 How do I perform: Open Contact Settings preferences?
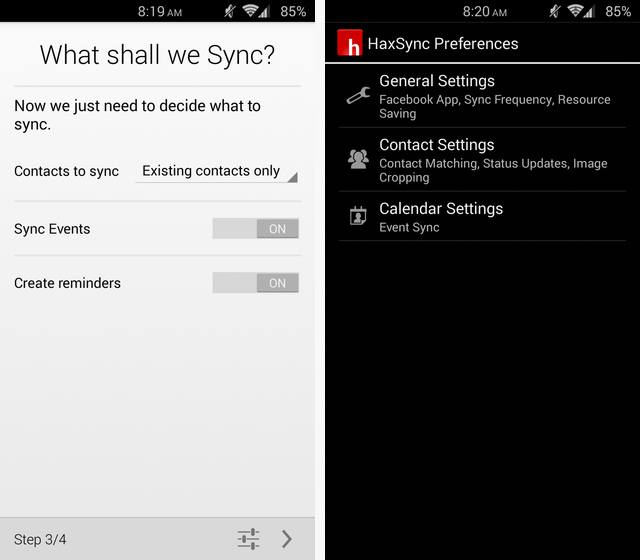(482, 160)
